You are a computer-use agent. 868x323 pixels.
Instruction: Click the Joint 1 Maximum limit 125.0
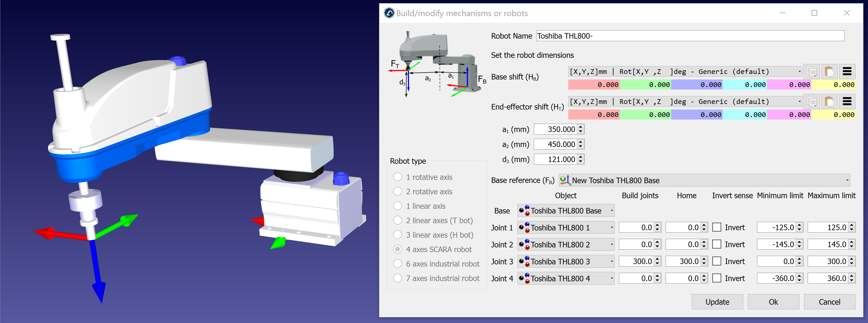[x=828, y=228]
